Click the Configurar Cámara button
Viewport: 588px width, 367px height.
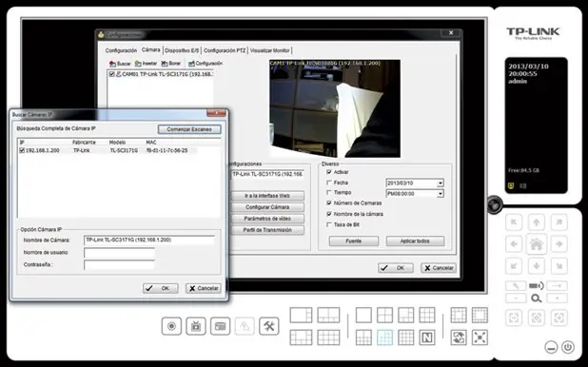[x=267, y=207]
